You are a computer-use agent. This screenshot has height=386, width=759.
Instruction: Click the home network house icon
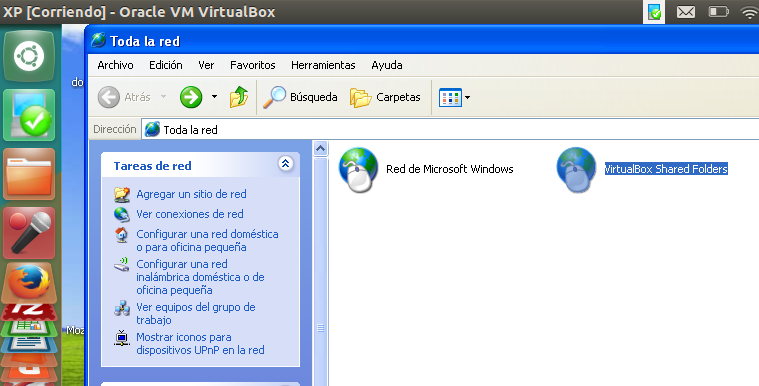[x=122, y=234]
